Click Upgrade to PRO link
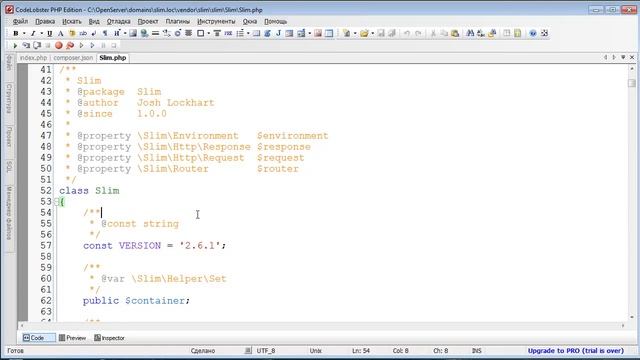This screenshot has width=640, height=360. pos(576,351)
